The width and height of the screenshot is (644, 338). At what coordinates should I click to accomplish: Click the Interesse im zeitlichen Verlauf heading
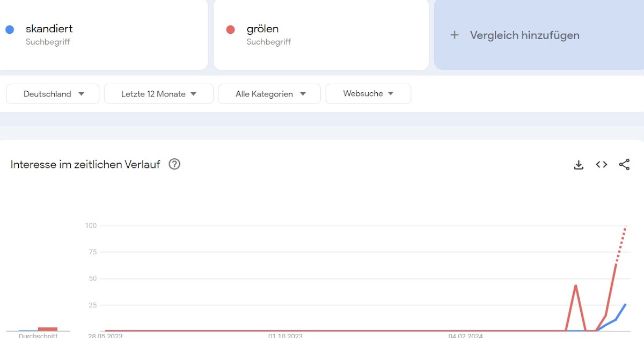pos(85,165)
